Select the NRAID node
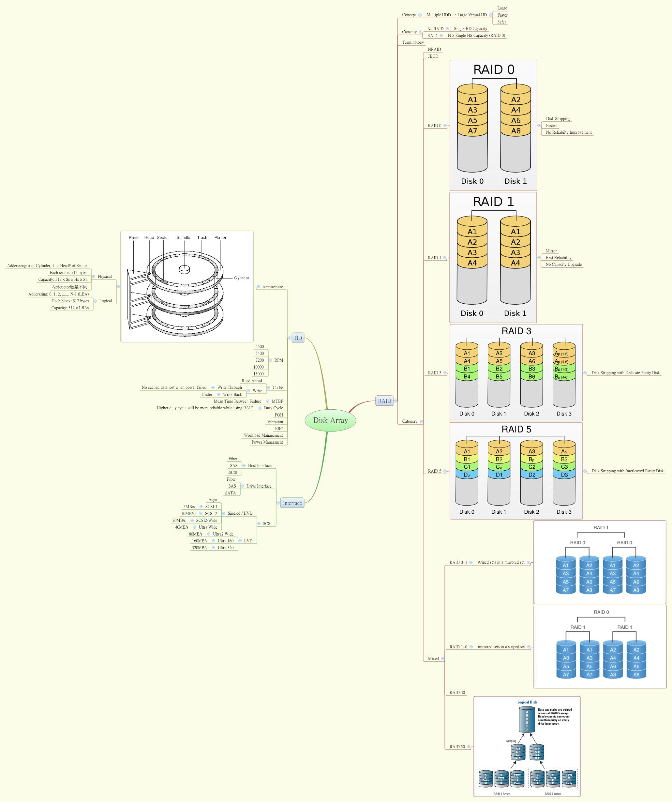 (435, 49)
